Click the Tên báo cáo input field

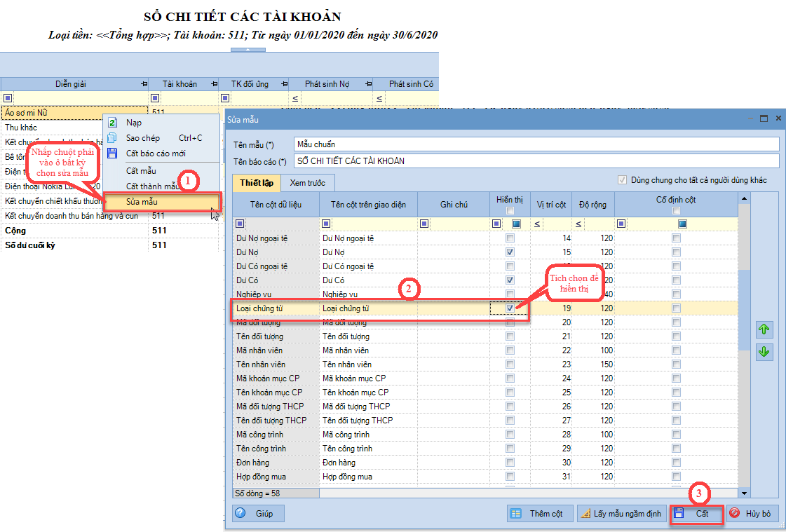click(536, 161)
